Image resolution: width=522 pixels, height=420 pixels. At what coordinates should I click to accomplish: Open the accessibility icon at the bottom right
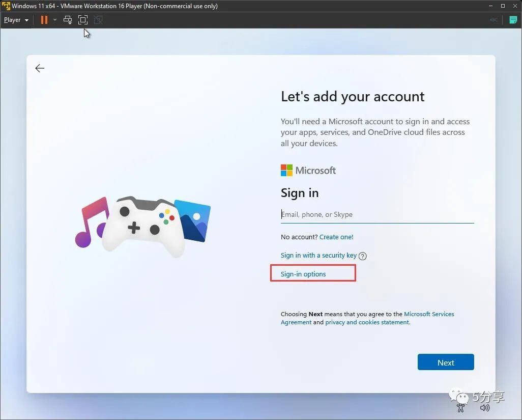[x=461, y=407]
